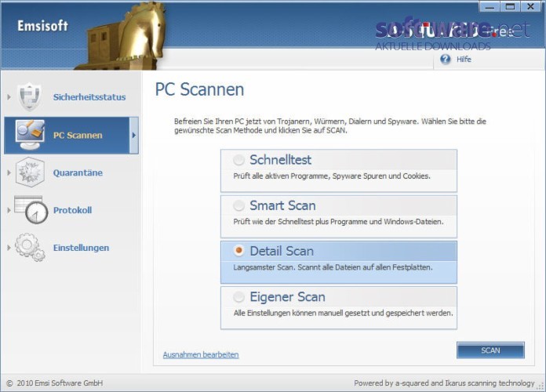Click the Eigener Scan title label
This screenshot has height=392, width=546.
(288, 297)
